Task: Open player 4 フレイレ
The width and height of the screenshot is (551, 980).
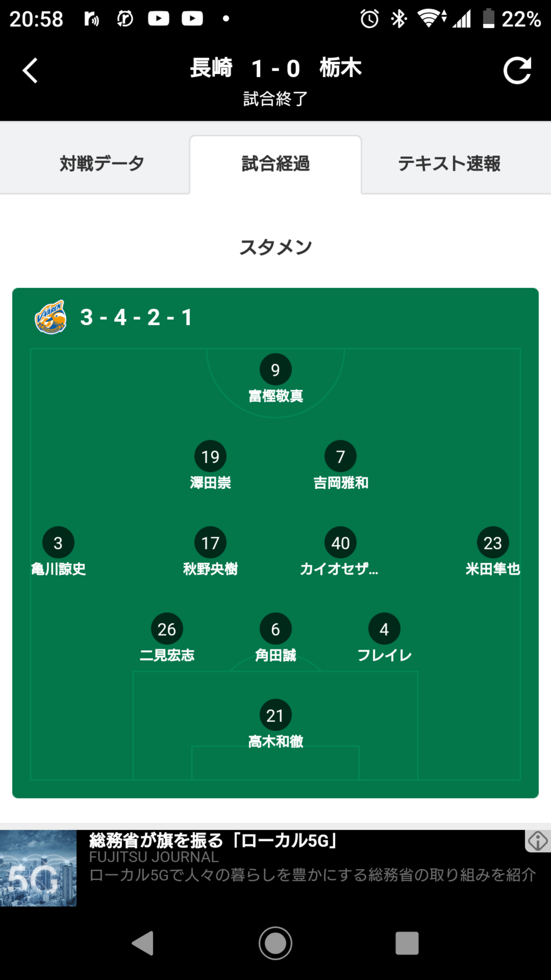Action: coord(384,629)
